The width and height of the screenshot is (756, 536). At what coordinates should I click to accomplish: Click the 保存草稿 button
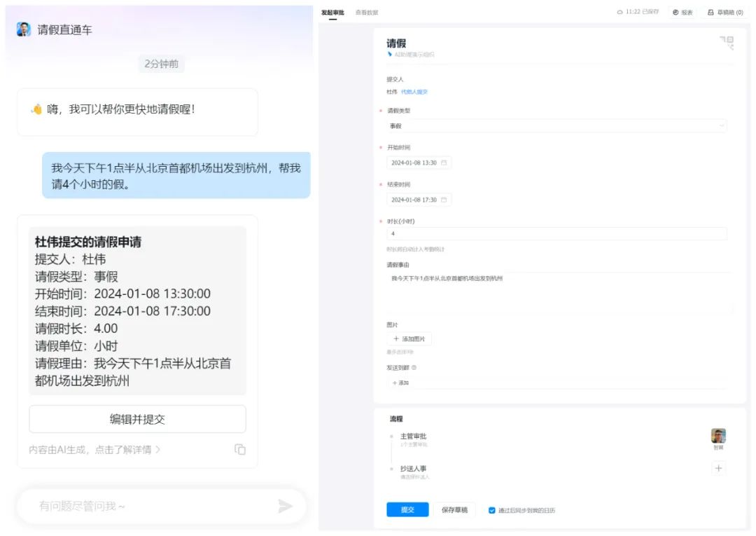pos(454,509)
